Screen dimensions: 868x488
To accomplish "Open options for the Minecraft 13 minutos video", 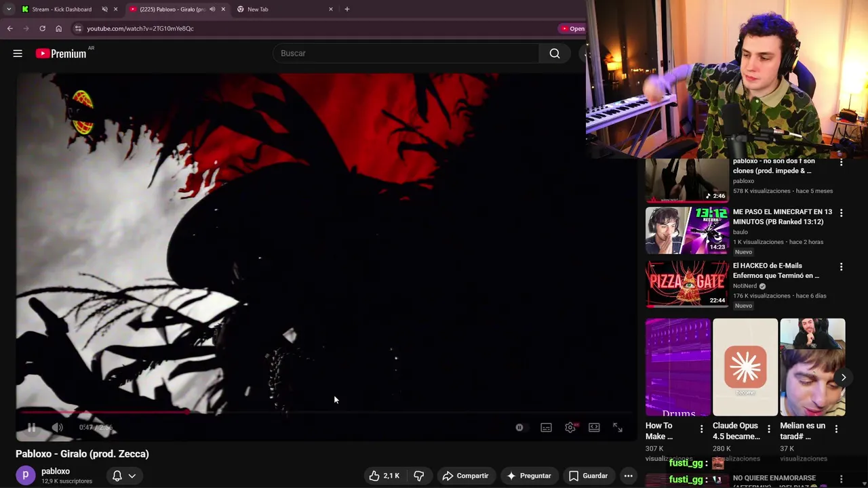I will [x=842, y=213].
